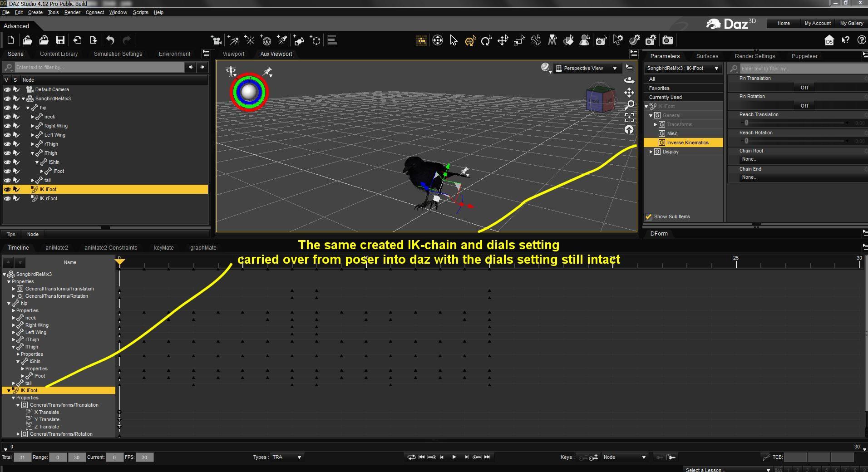The height and width of the screenshot is (472, 868).
Task: Switch to the Content Library tab
Action: [59, 54]
